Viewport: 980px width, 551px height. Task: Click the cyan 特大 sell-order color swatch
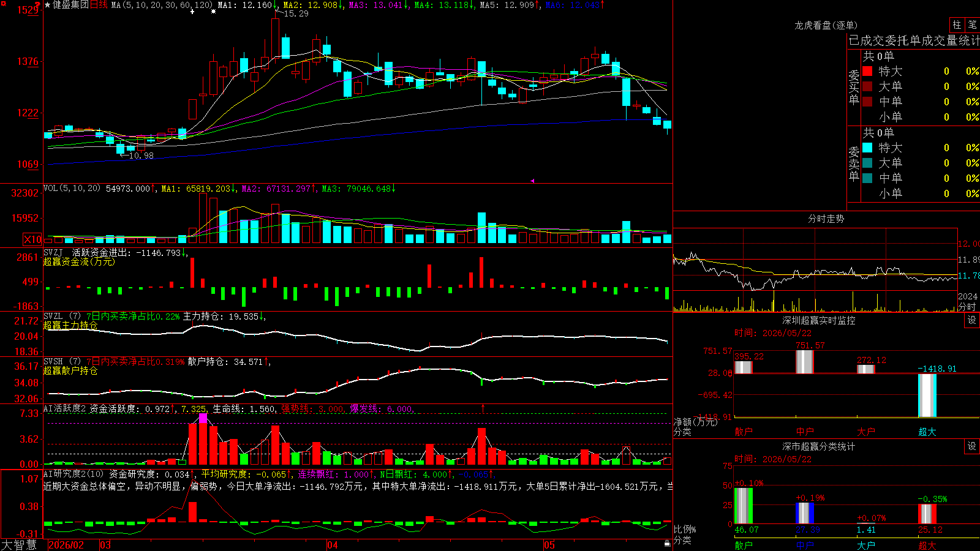[867, 148]
